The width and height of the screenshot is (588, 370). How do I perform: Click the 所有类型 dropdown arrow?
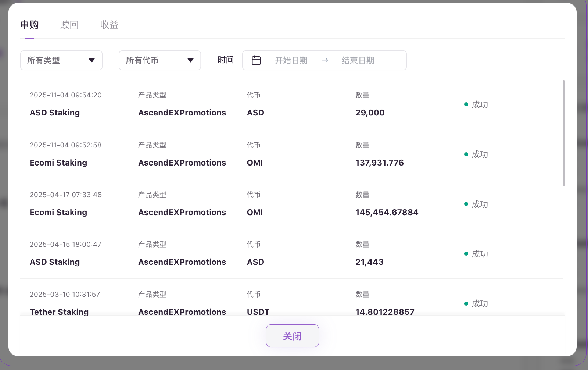[92, 60]
